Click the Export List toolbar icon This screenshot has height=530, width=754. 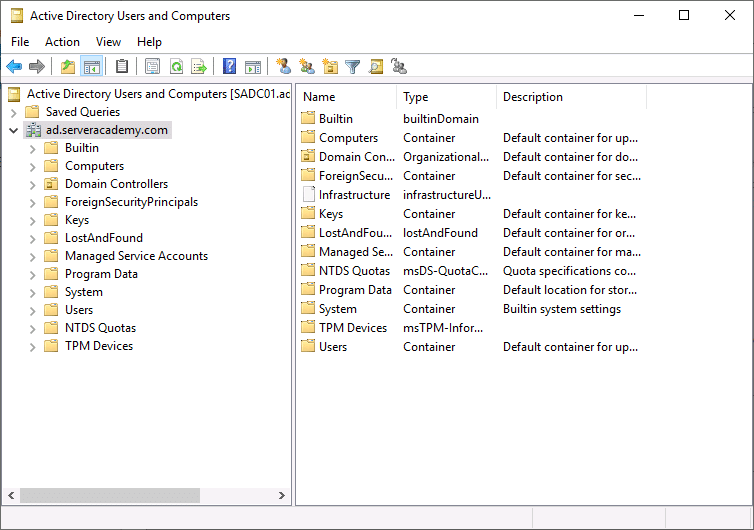click(x=199, y=66)
